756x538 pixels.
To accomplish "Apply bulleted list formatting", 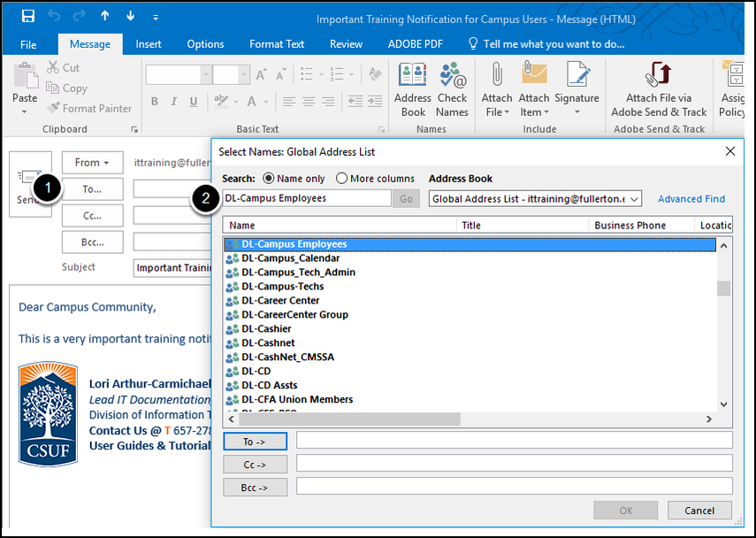I will [307, 74].
